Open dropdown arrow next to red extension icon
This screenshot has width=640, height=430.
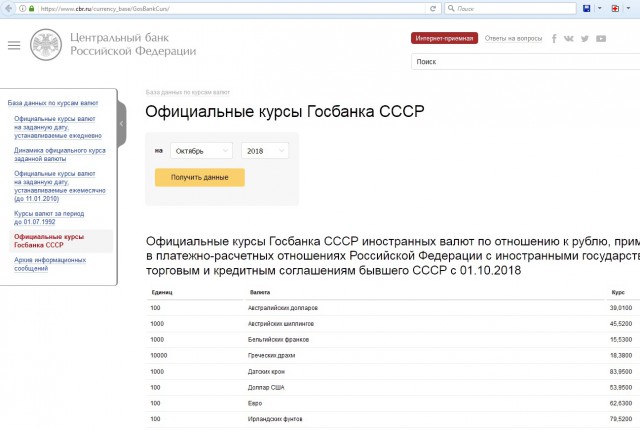point(629,8)
